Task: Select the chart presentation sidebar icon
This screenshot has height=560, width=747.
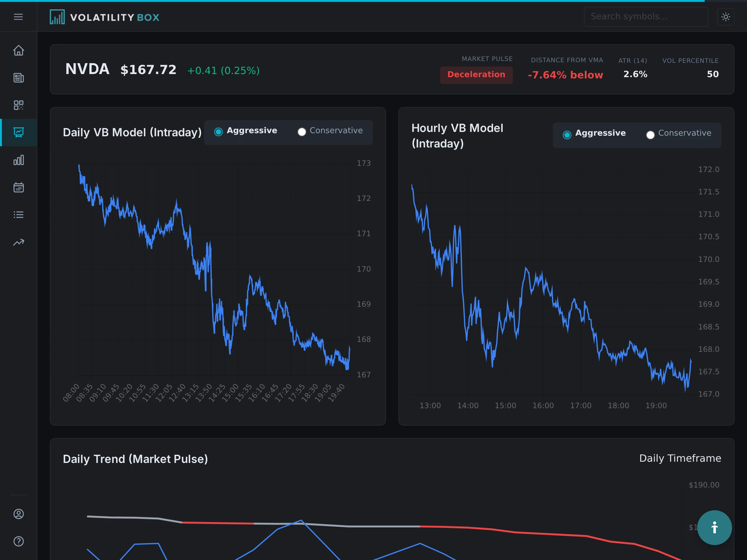Action: tap(19, 132)
